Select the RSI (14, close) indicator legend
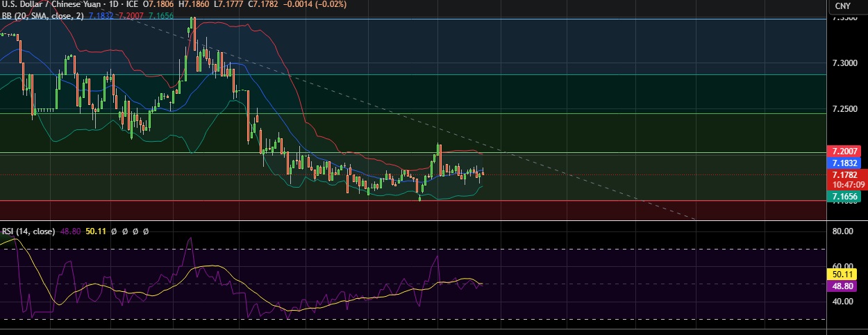Viewport: 868px width, 335px height. coord(28,231)
